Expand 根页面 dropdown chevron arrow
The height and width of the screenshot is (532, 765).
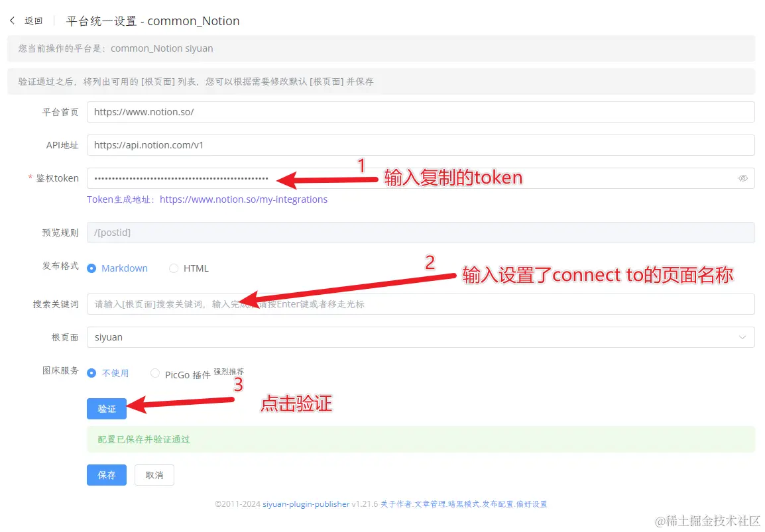(x=742, y=337)
